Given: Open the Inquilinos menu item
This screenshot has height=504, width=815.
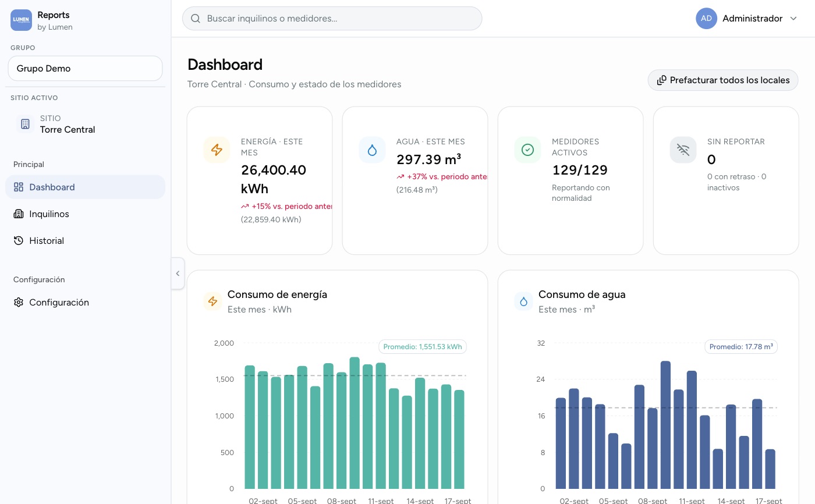Looking at the screenshot, I should (x=85, y=214).
